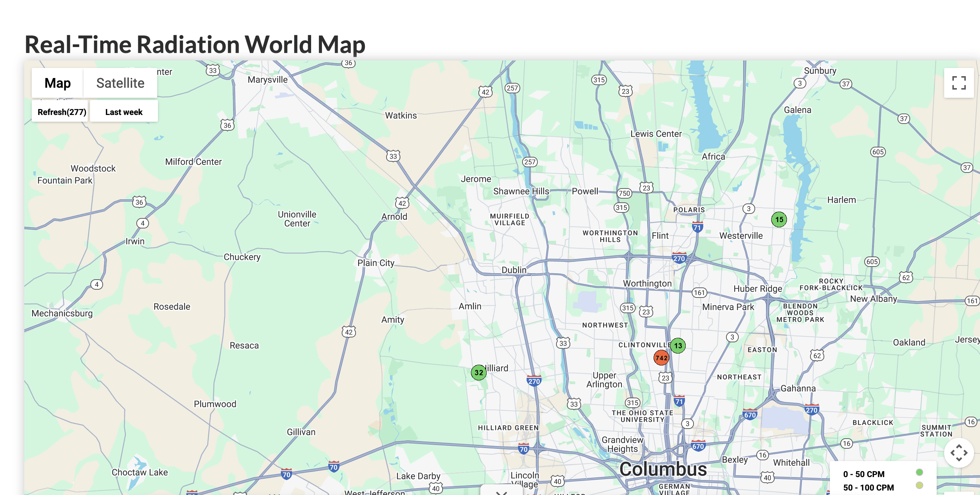This screenshot has height=495, width=980.
Task: Click the orange 742 radiation marker
Action: (x=661, y=358)
